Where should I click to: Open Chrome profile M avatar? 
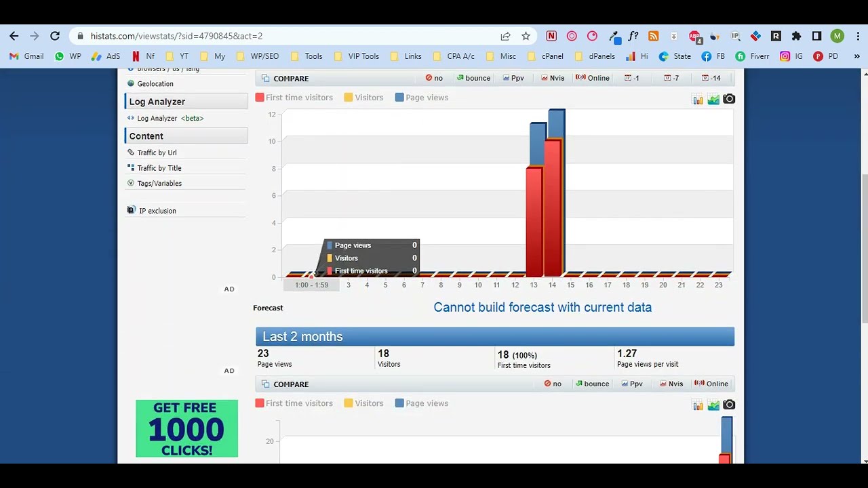837,36
